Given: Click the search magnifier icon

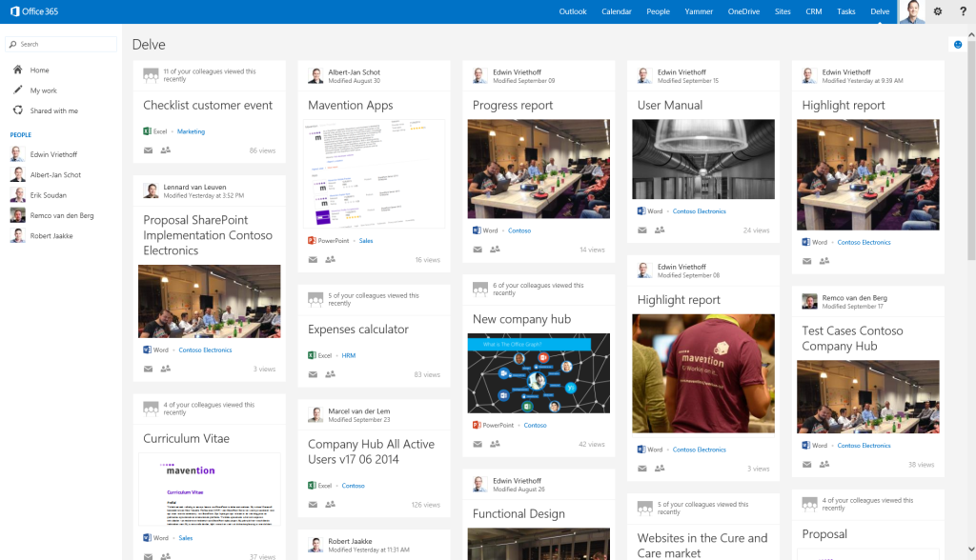Looking at the screenshot, I should point(13,44).
